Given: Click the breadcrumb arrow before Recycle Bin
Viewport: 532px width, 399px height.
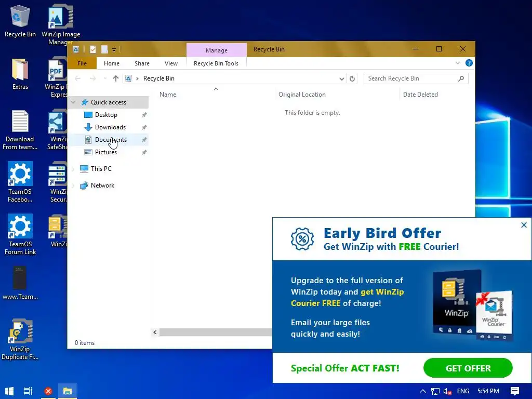Looking at the screenshot, I should 137,79.
